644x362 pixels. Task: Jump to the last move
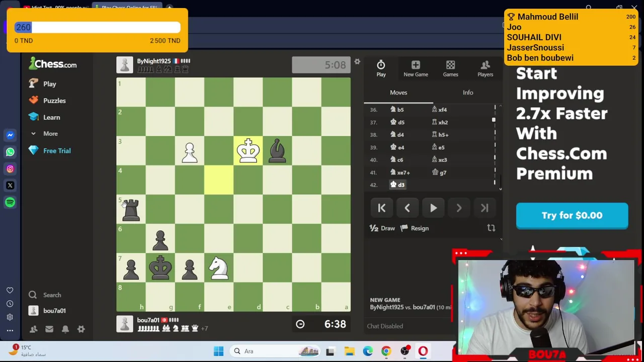click(485, 208)
